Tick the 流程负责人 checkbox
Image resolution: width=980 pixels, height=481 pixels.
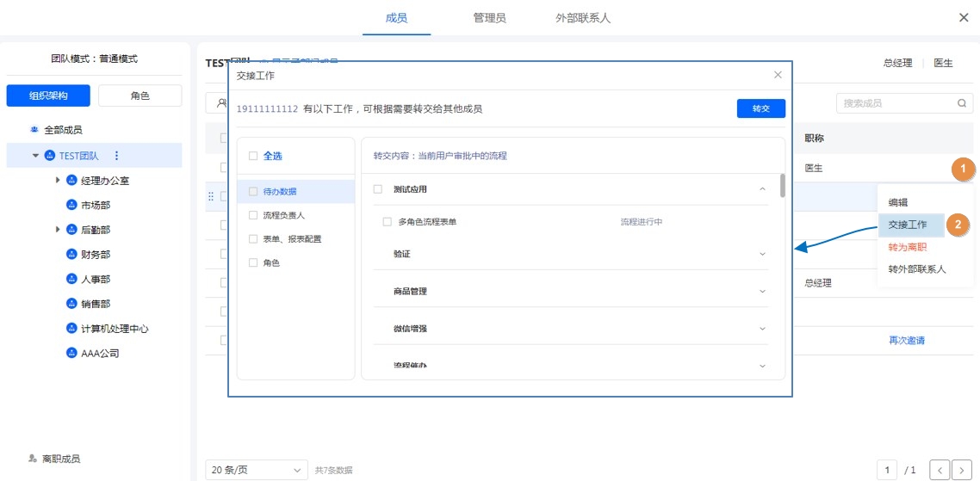point(252,215)
